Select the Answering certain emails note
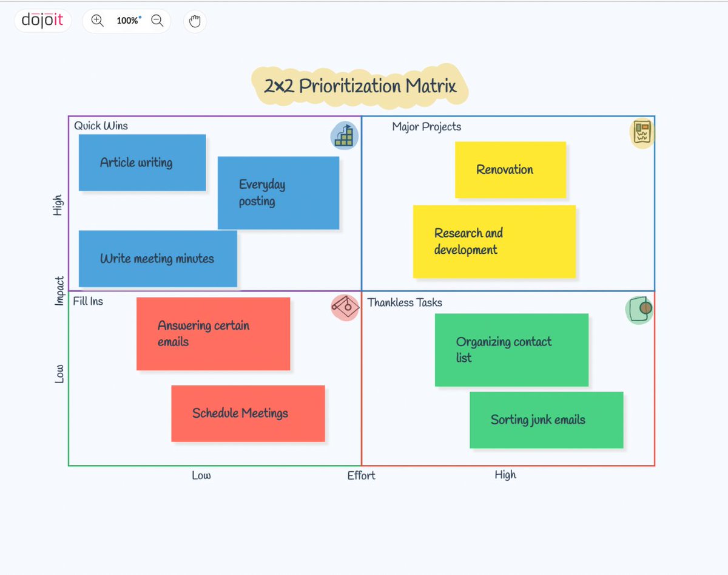728x575 pixels. point(214,334)
